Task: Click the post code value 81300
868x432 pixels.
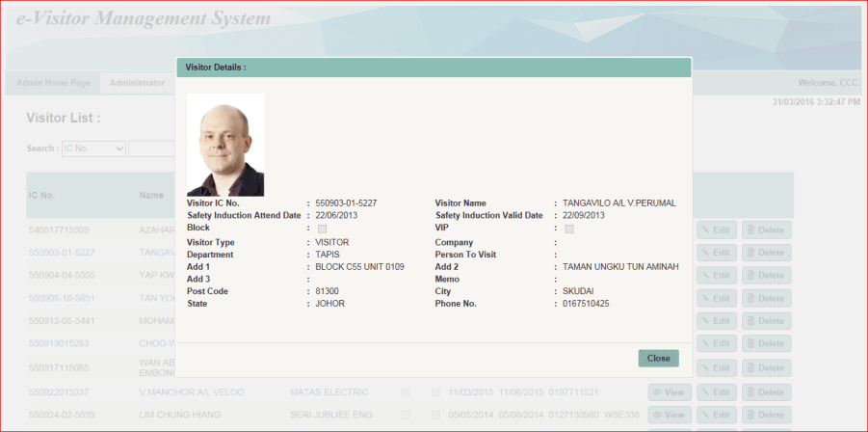Action: point(328,291)
